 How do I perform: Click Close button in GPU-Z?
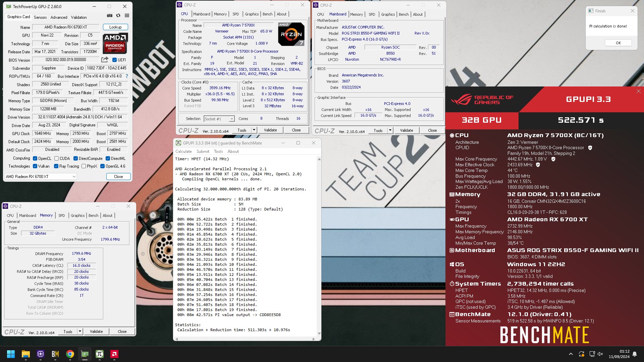[118, 177]
